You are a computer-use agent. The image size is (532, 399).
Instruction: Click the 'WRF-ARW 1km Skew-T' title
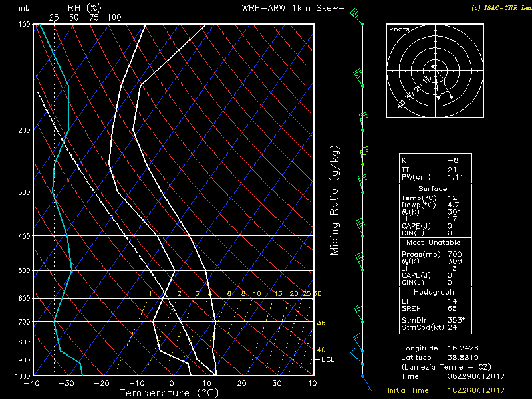[296, 8]
